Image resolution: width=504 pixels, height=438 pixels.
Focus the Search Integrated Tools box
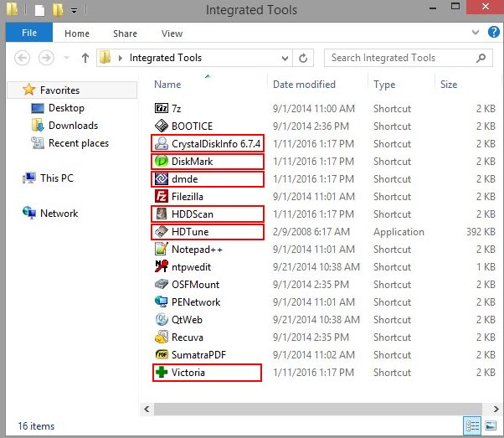[409, 58]
